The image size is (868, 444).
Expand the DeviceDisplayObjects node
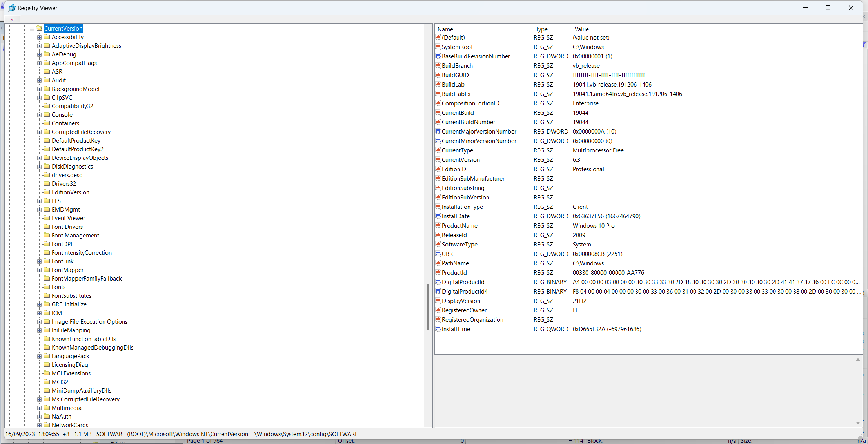click(39, 158)
